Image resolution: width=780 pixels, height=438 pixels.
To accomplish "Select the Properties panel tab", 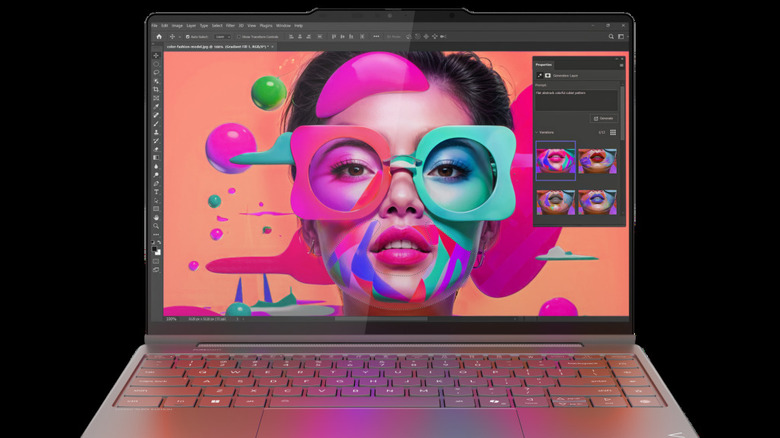I will click(544, 65).
